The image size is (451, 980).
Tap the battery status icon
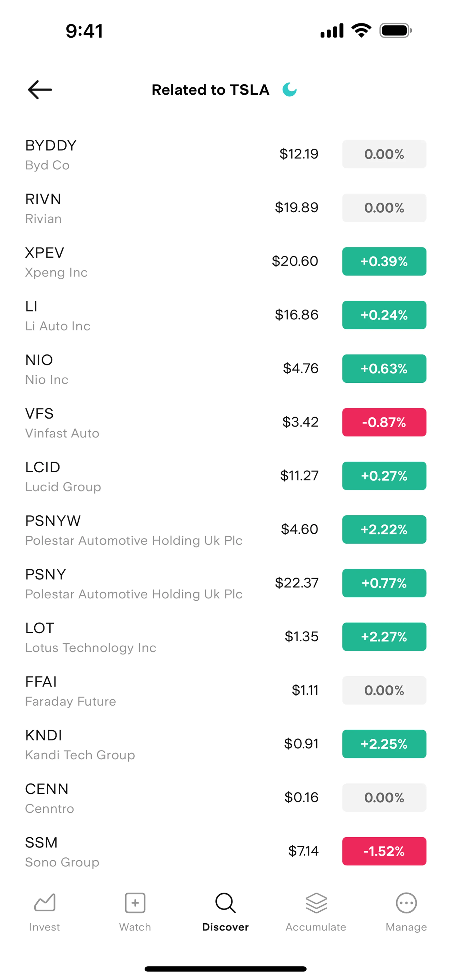point(396,31)
